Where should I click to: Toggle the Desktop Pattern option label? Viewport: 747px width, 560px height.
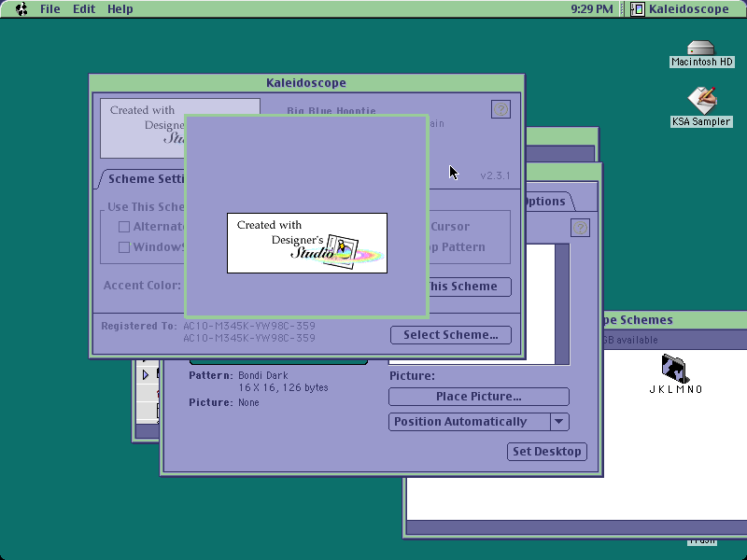457,247
